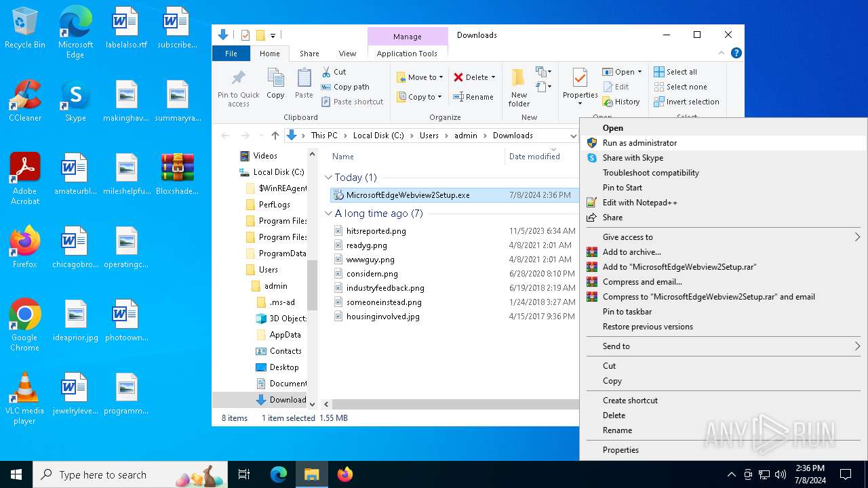Click the Paste ribbon button
Viewport: 868px width, 488px height.
click(x=304, y=84)
